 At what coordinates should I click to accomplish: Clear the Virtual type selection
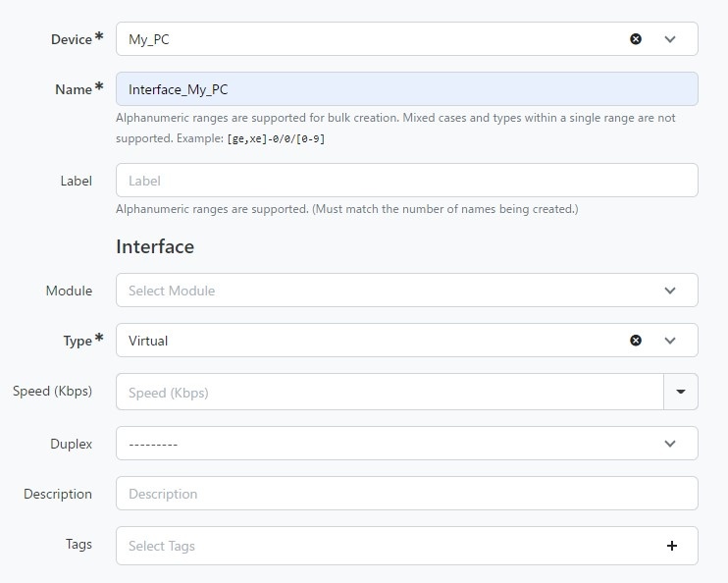coord(636,341)
